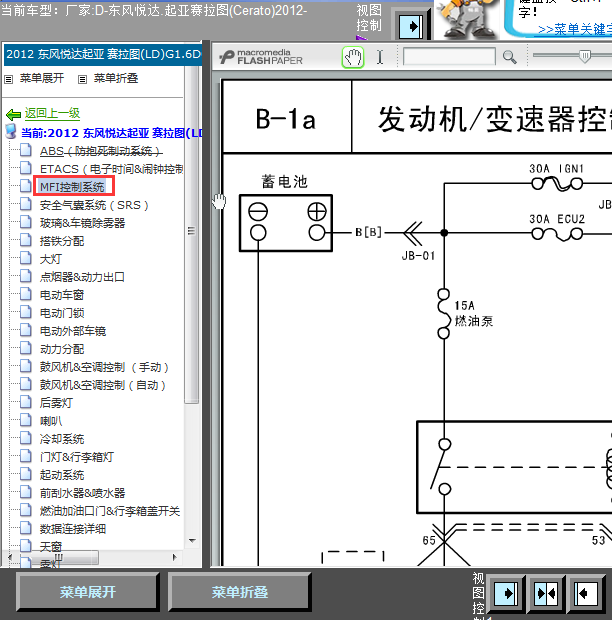Image resolution: width=612 pixels, height=626 pixels.
Task: Click the bottom view control collapse-center button
Action: (546, 594)
